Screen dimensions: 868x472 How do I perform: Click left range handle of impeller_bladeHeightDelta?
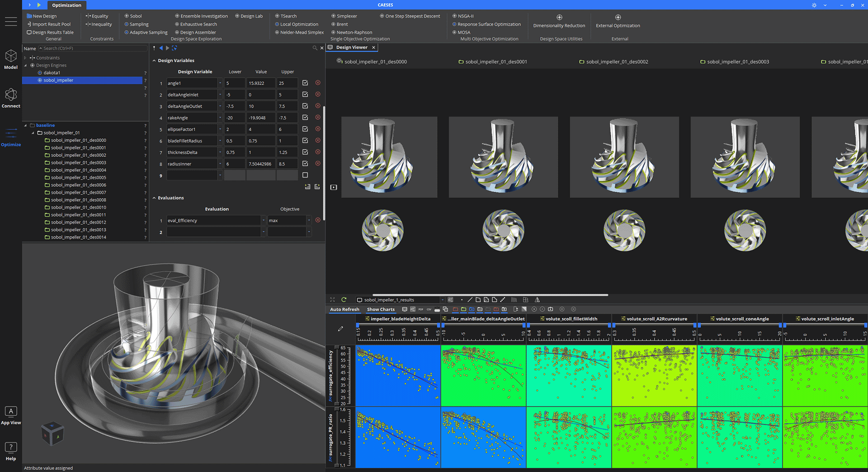(358, 325)
